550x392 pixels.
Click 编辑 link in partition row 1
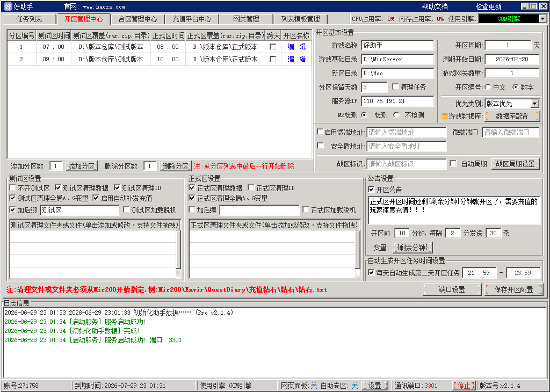tap(296, 47)
